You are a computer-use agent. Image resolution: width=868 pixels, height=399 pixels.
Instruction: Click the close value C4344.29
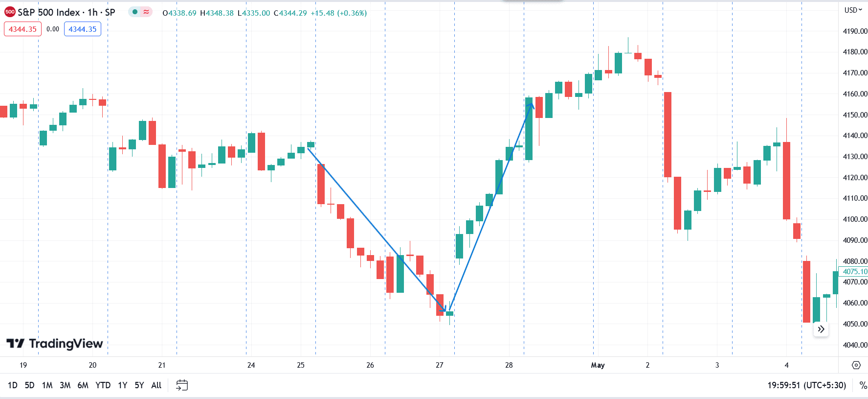pos(290,13)
